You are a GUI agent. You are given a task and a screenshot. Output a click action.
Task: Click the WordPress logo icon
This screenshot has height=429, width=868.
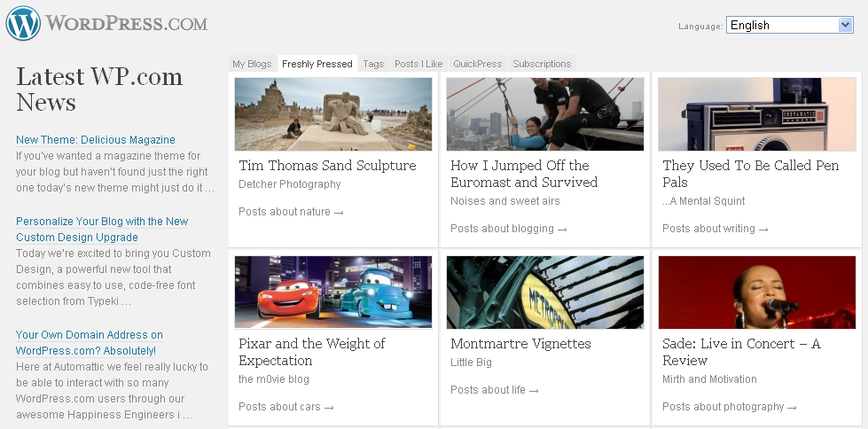click(x=23, y=23)
